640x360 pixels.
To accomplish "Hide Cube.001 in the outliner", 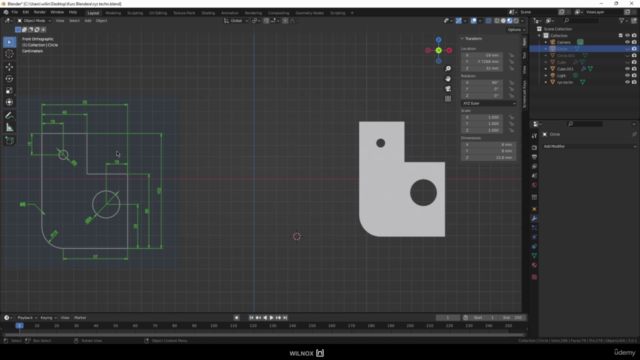I will 627,69.
